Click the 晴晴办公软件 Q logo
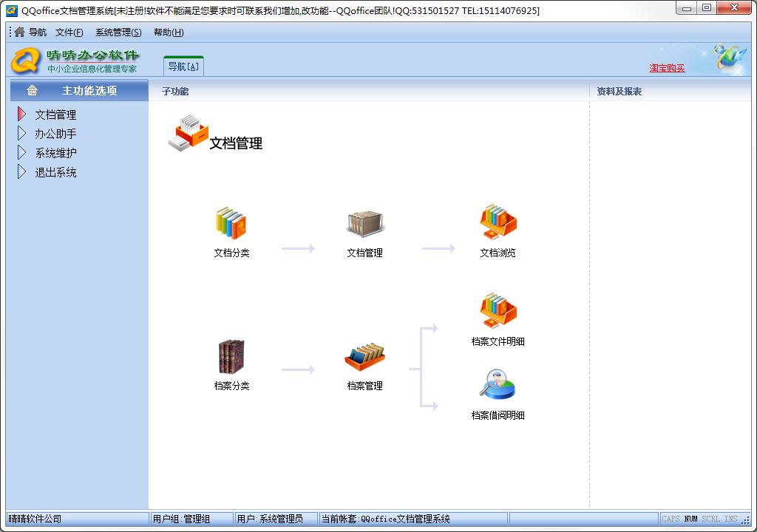Image resolution: width=757 pixels, height=532 pixels. point(26,61)
